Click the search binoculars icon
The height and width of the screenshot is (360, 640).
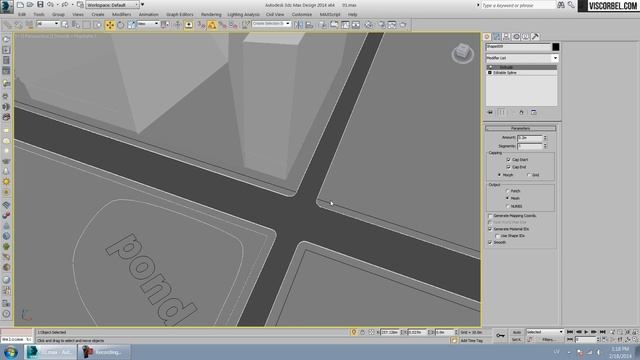click(x=561, y=5)
